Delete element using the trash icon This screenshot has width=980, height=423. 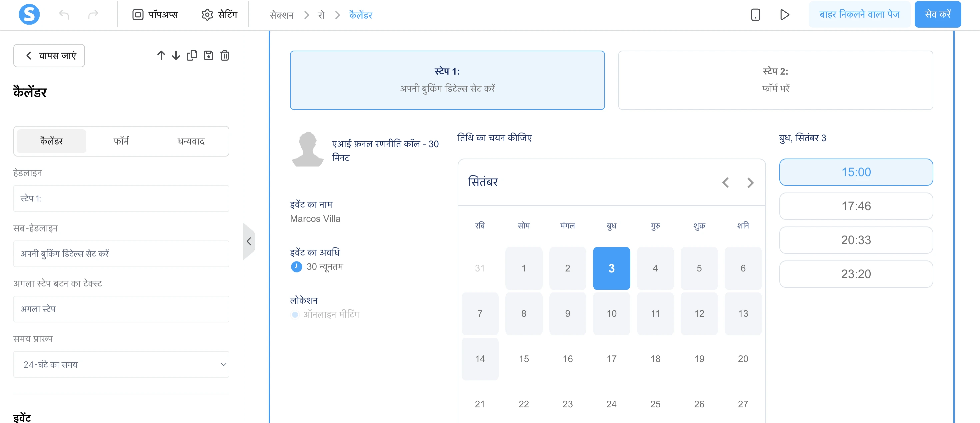224,55
